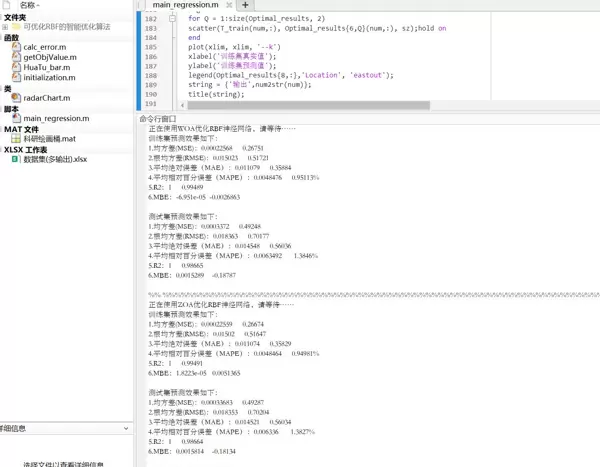
Task: Select the radarChart.m class icon
Action: point(16,98)
